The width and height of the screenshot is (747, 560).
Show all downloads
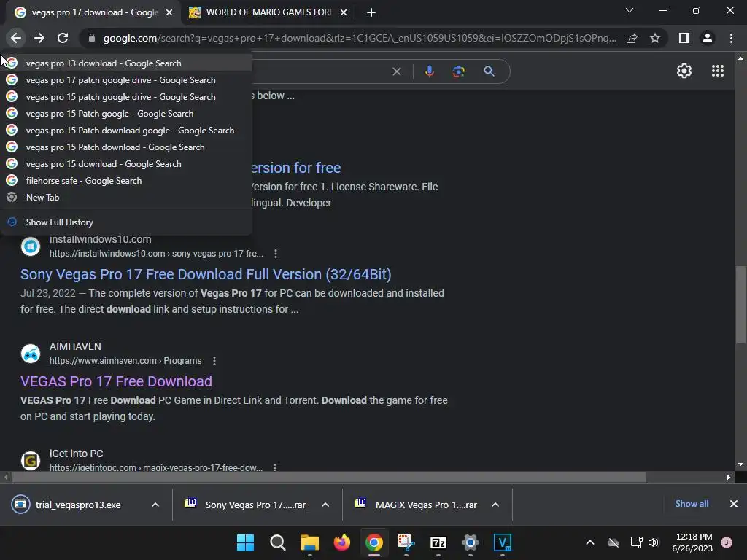click(692, 504)
